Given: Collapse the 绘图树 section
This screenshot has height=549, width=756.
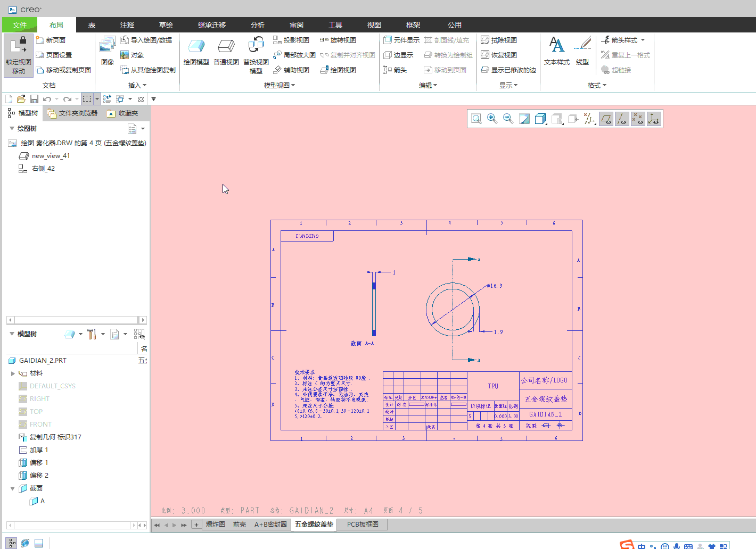Looking at the screenshot, I should pyautogui.click(x=12, y=128).
